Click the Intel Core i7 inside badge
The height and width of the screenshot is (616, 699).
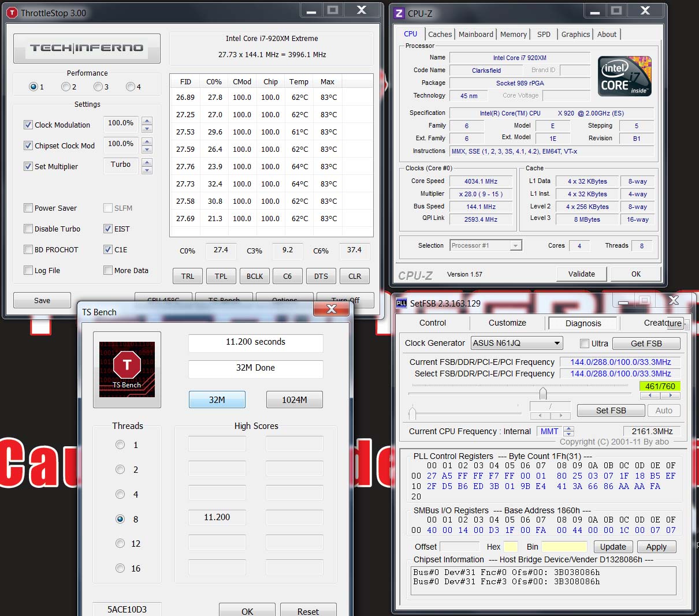[625, 76]
